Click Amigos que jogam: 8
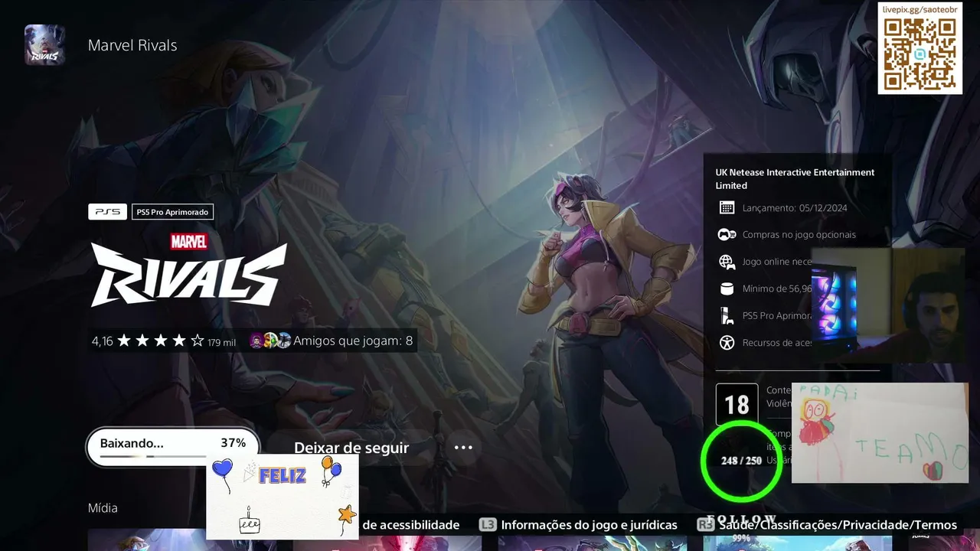This screenshot has width=980, height=551. tap(353, 341)
